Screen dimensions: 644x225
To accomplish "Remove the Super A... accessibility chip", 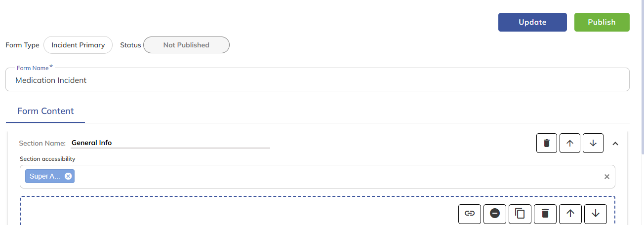I will click(x=68, y=176).
